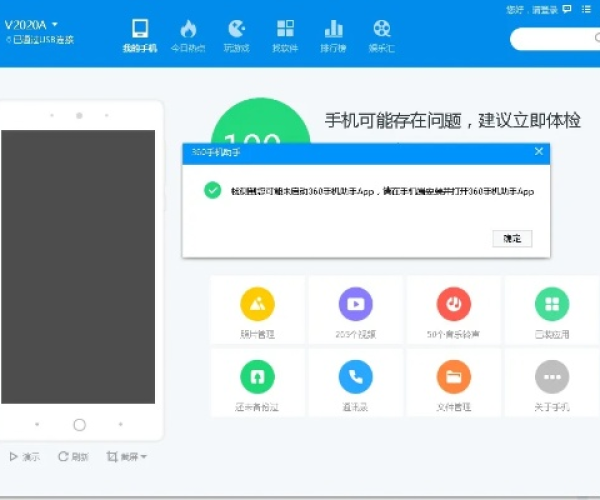Click the green checkmark dialog icon
The width and height of the screenshot is (600, 500).
212,190
